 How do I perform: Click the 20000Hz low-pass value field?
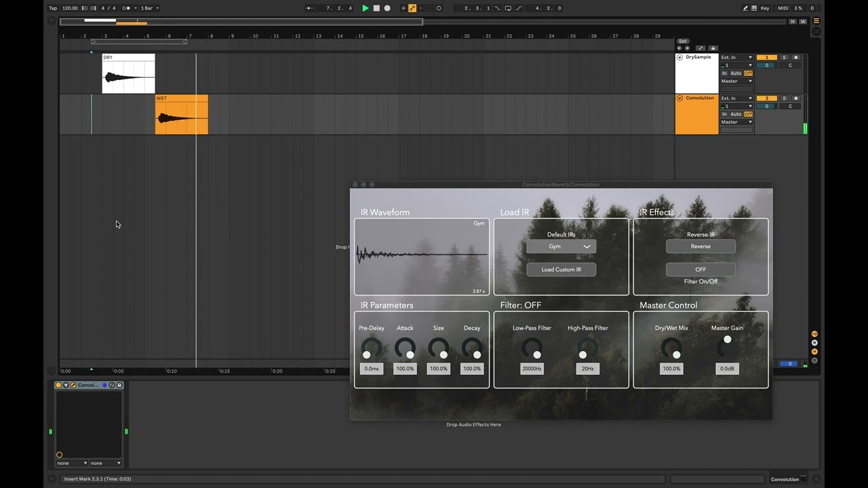click(x=532, y=369)
